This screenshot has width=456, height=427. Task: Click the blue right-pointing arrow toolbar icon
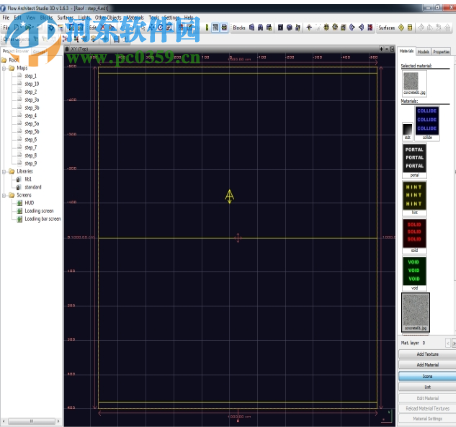pyautogui.click(x=352, y=27)
